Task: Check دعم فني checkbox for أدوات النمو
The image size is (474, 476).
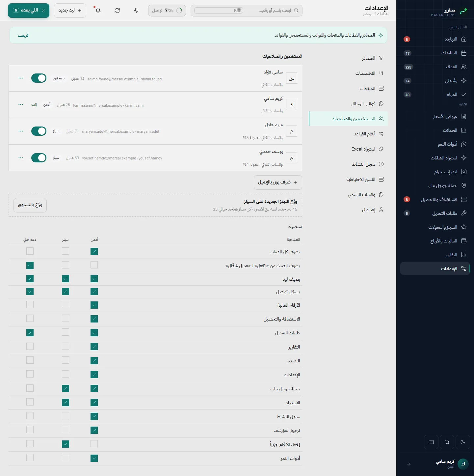Action: (30, 458)
